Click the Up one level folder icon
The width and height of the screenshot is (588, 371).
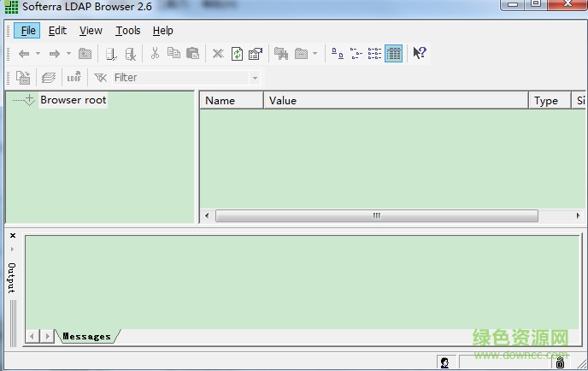click(x=85, y=54)
